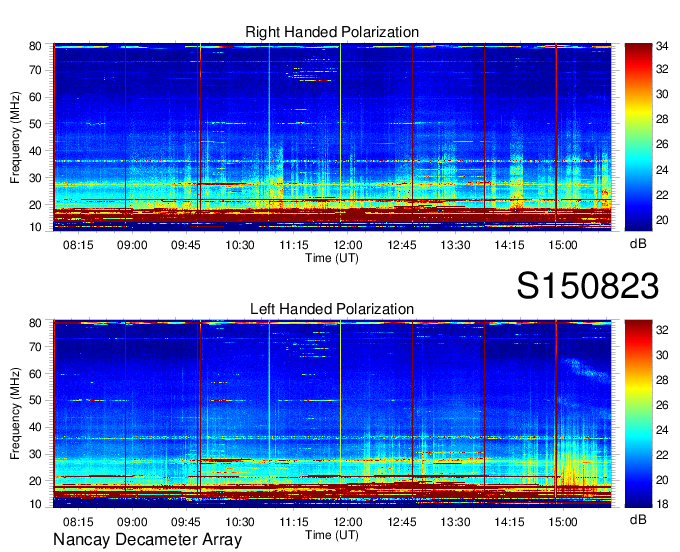This screenshot has width=680, height=552.
Task: Click the 24 value on top color bar
Action: coord(662,170)
